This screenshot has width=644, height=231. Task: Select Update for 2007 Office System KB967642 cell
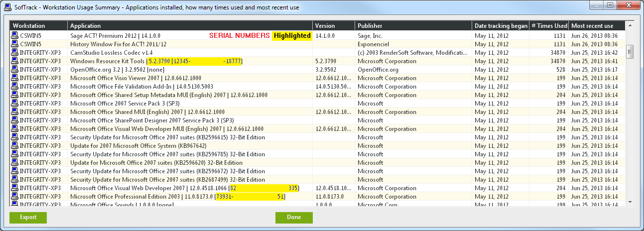[x=190, y=146]
